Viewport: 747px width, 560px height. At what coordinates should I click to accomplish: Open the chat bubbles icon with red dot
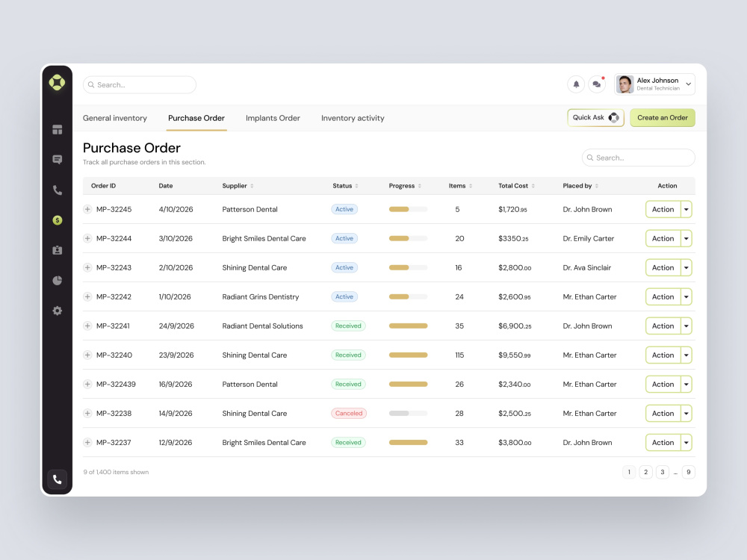pyautogui.click(x=596, y=84)
